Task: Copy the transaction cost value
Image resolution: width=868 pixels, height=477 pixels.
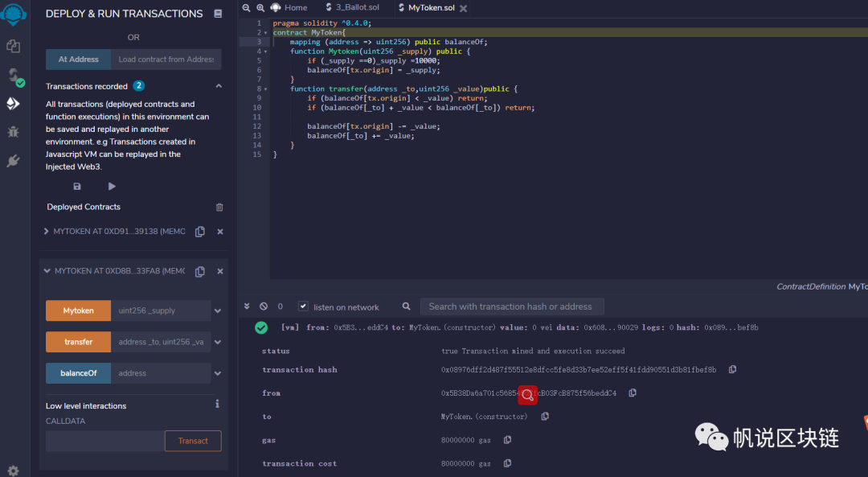Action: point(507,463)
